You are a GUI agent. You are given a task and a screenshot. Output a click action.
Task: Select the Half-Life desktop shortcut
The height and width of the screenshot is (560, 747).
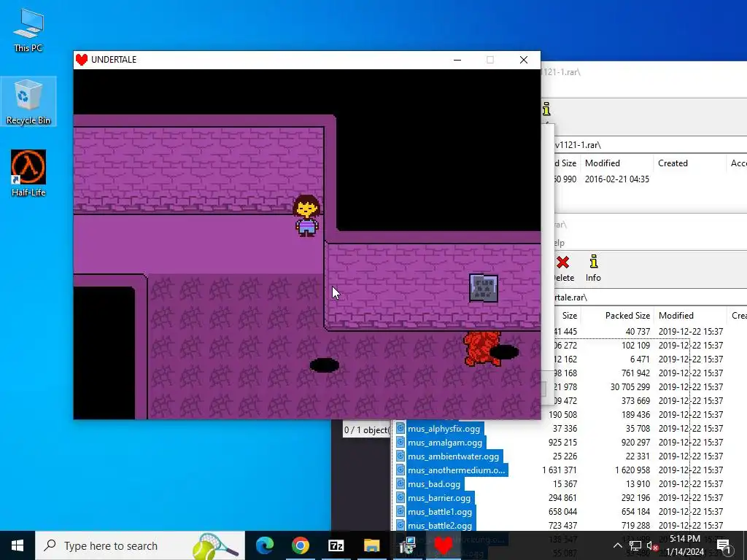click(28, 174)
